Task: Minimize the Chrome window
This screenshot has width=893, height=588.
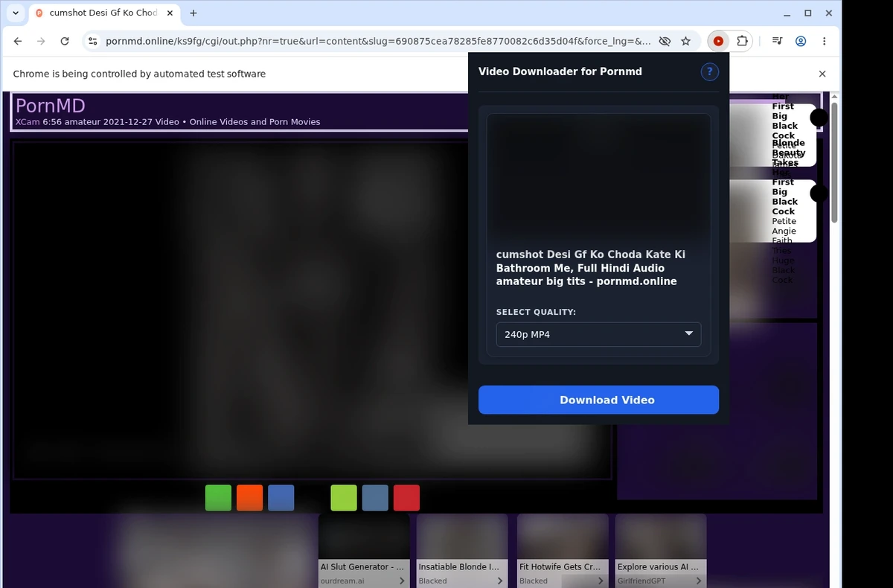Action: pos(787,13)
